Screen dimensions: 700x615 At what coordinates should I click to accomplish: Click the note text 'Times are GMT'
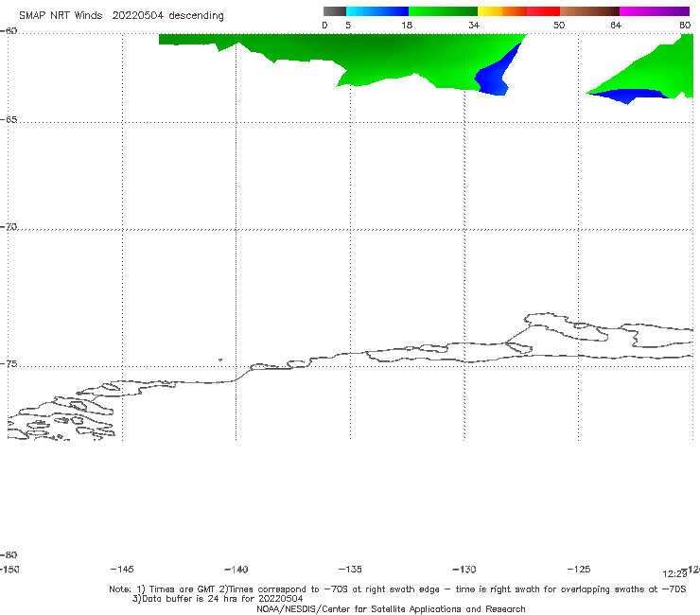[183, 589]
